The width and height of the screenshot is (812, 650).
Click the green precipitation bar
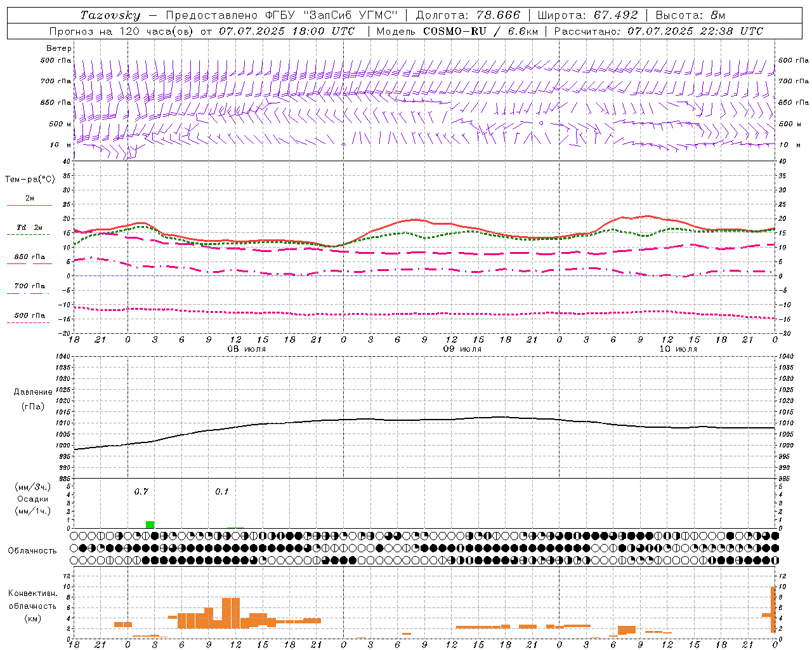(x=150, y=524)
